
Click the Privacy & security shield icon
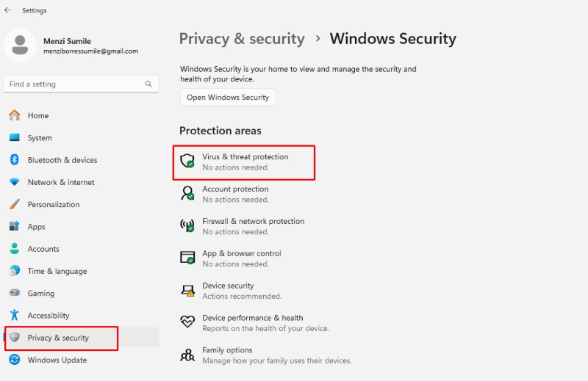coord(15,337)
